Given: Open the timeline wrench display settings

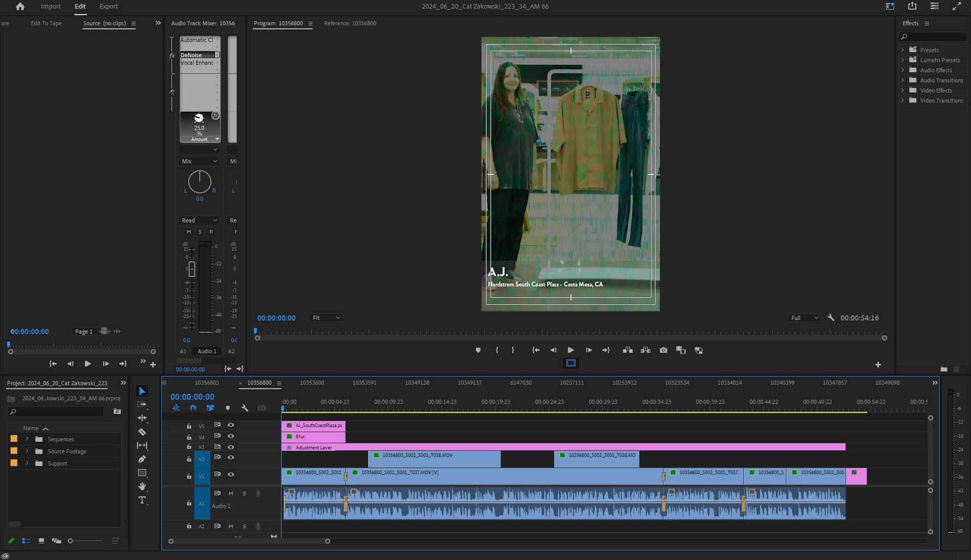Looking at the screenshot, I should 245,408.
